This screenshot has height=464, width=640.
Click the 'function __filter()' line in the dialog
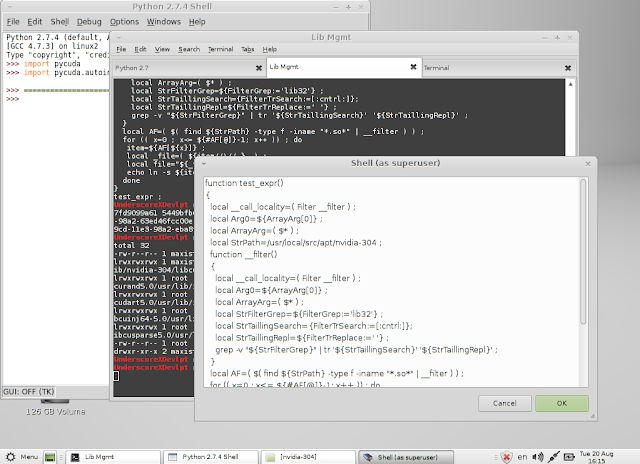[244, 255]
